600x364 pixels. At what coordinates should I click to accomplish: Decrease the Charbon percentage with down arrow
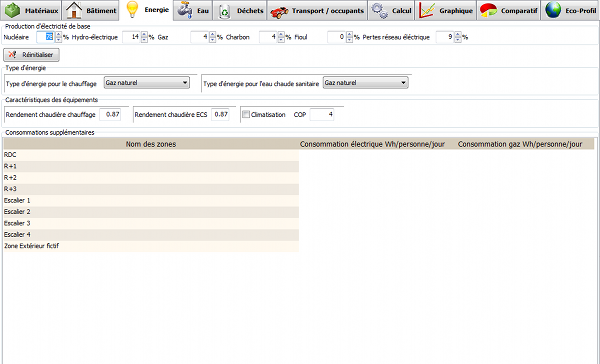(281, 40)
